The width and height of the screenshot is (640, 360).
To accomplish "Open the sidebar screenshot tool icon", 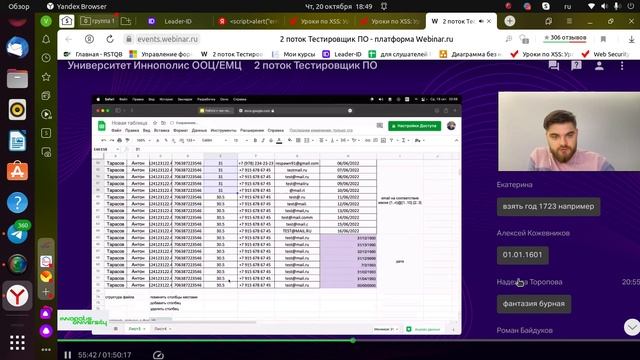I will (46, 152).
